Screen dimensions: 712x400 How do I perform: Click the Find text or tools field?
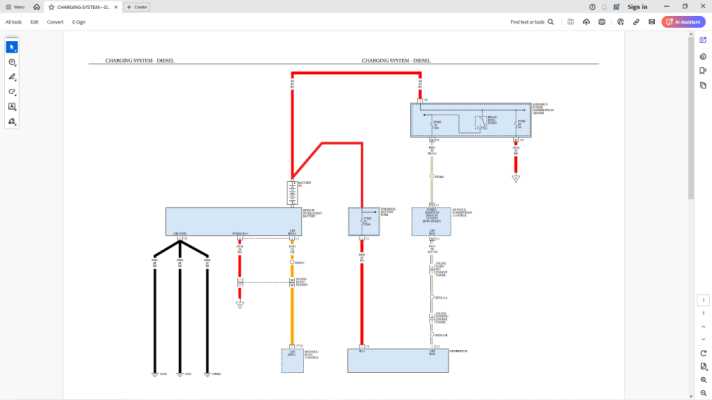[532, 22]
